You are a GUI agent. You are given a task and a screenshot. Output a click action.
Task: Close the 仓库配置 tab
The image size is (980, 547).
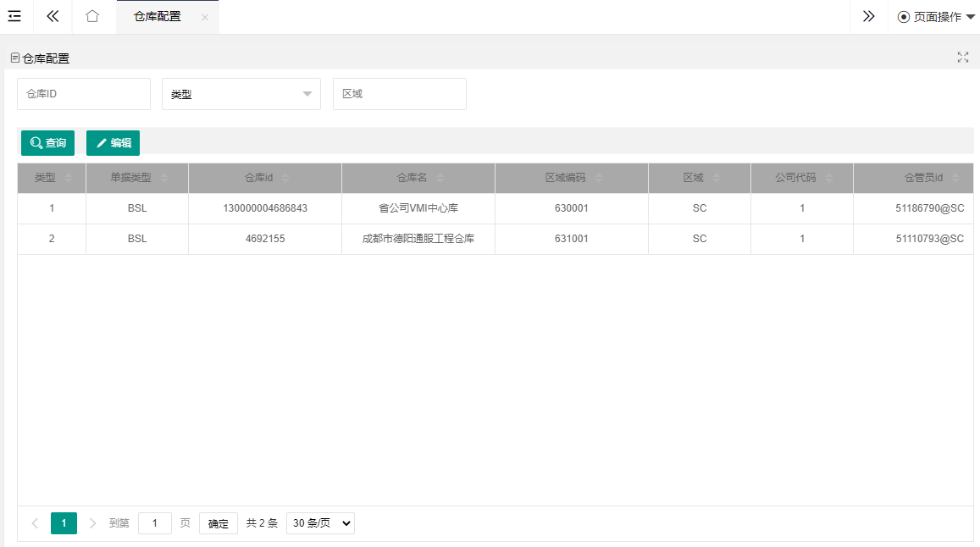tap(205, 18)
